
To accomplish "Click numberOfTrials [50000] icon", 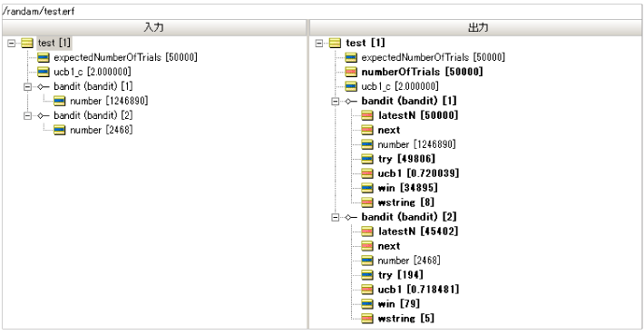I will (351, 72).
